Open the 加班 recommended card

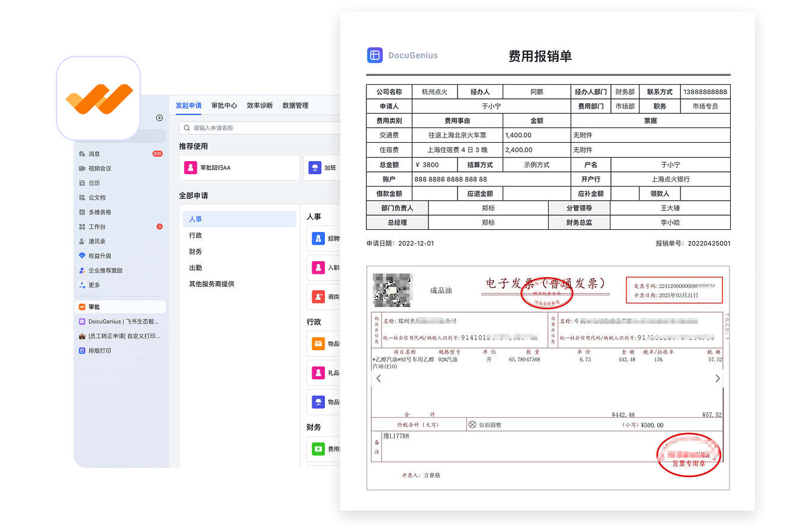(322, 168)
